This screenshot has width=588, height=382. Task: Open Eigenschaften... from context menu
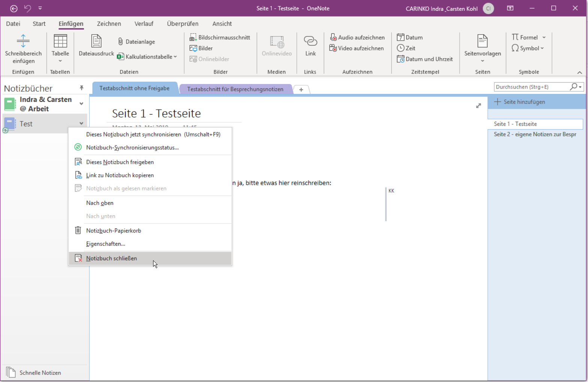coord(150,244)
